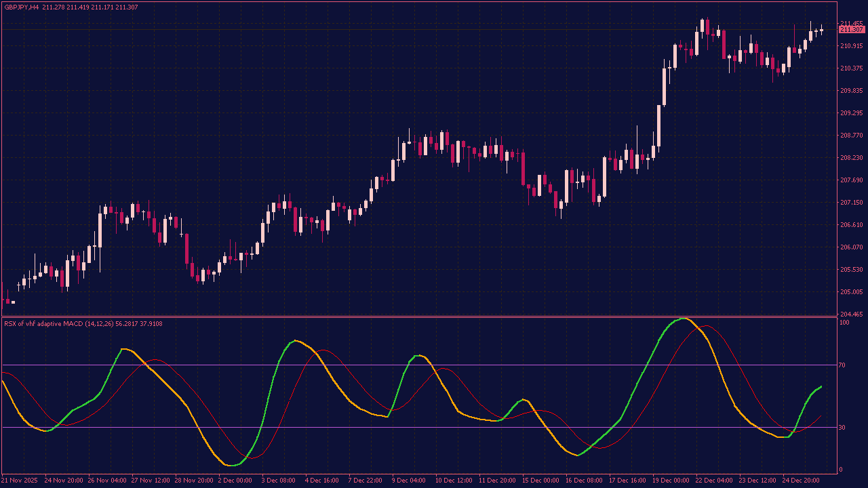The image size is (868, 488).
Task: Select the 21 Nov 2025 date label
Action: coord(20,481)
